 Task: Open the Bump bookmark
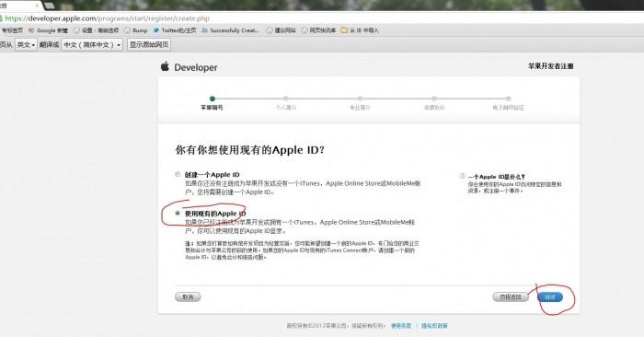pyautogui.click(x=135, y=30)
